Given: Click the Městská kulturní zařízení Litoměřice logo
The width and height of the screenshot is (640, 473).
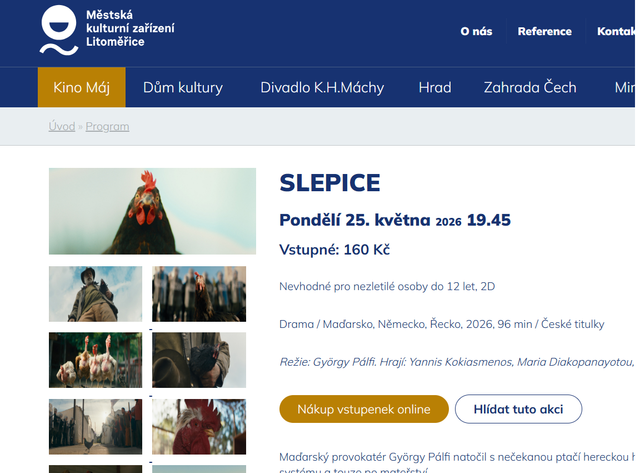Looking at the screenshot, I should 107,30.
